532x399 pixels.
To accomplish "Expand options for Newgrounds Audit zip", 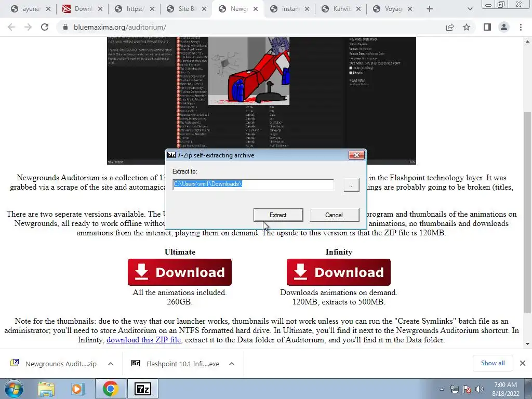I will [111, 364].
